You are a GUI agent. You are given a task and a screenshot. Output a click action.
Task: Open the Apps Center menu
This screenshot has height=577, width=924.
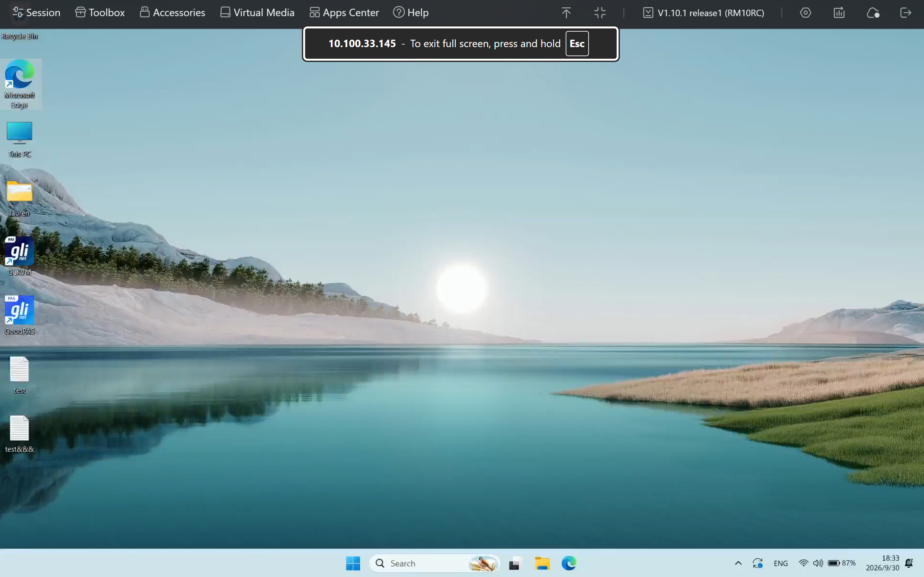pyautogui.click(x=344, y=13)
